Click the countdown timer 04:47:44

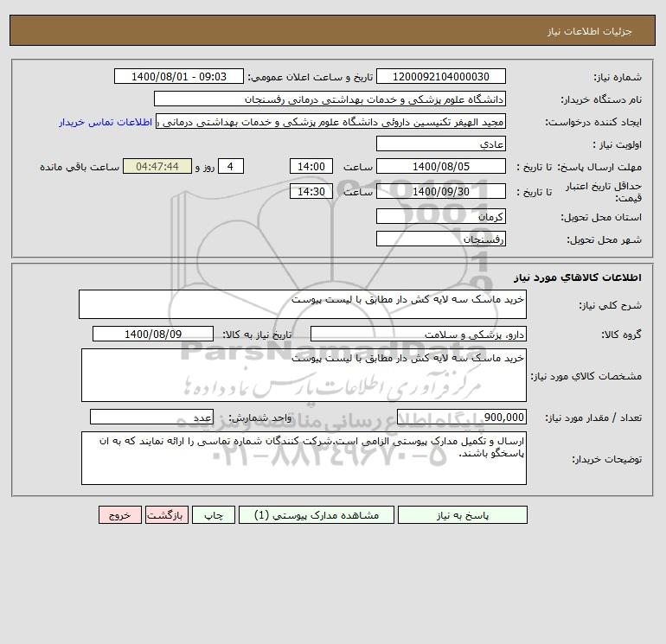157,167
